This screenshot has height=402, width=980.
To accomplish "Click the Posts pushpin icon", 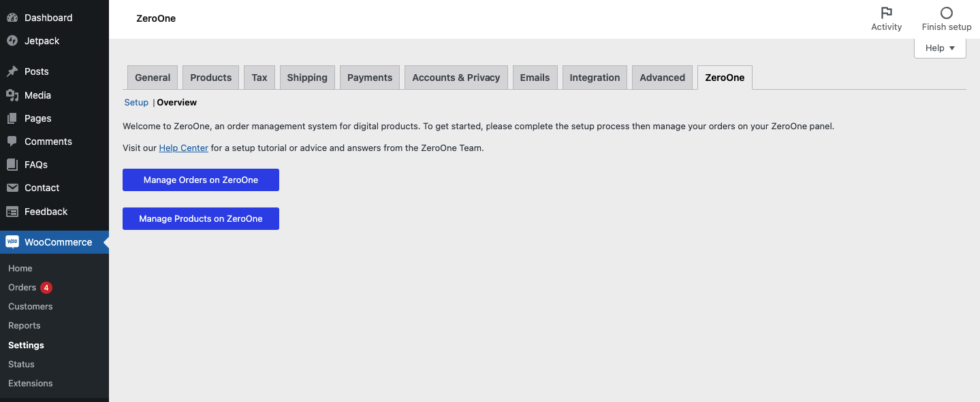I will click(x=12, y=71).
